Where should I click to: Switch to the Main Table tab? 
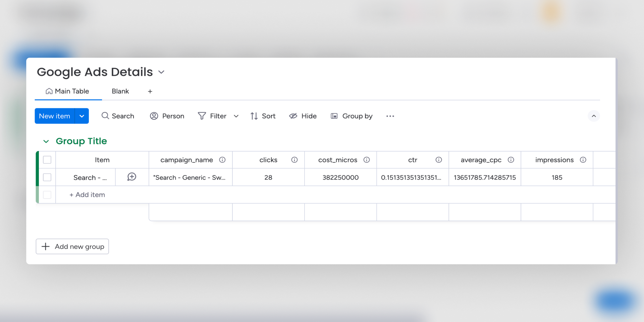pos(67,91)
